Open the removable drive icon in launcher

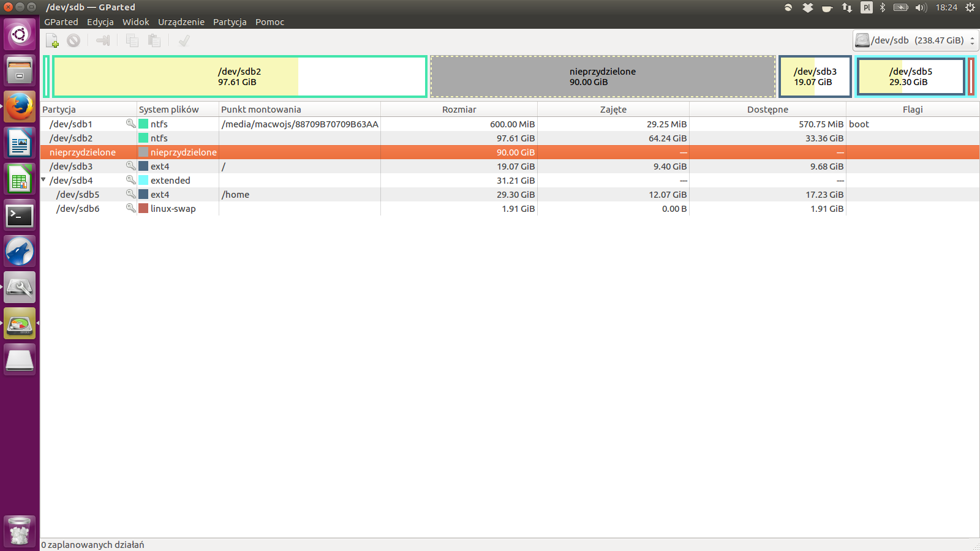click(20, 359)
